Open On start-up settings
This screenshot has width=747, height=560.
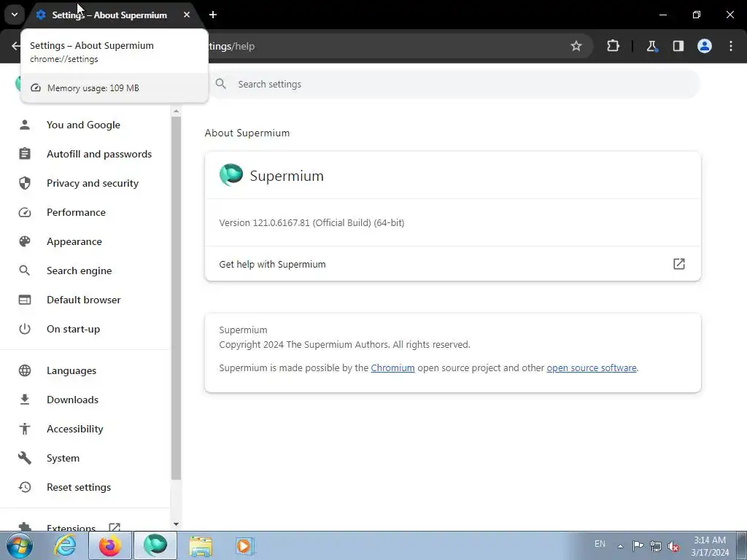click(74, 329)
